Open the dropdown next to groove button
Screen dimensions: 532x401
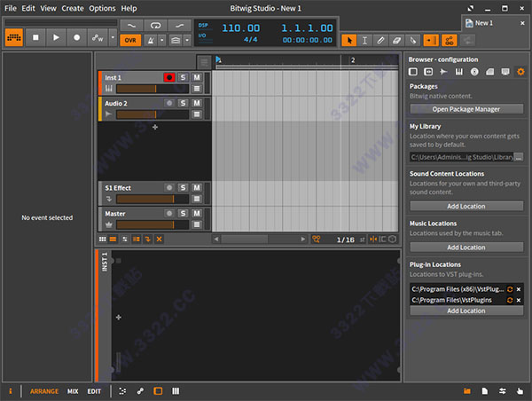pos(187,41)
